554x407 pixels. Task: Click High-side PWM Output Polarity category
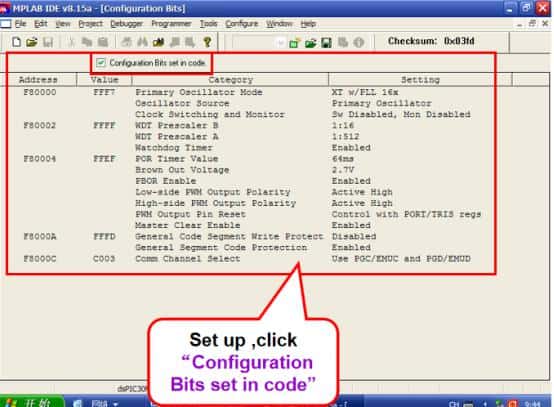216,203
